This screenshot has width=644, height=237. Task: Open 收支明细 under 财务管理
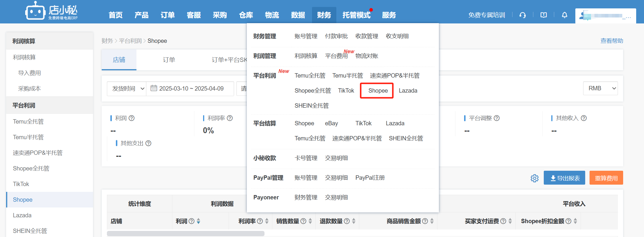pos(397,36)
